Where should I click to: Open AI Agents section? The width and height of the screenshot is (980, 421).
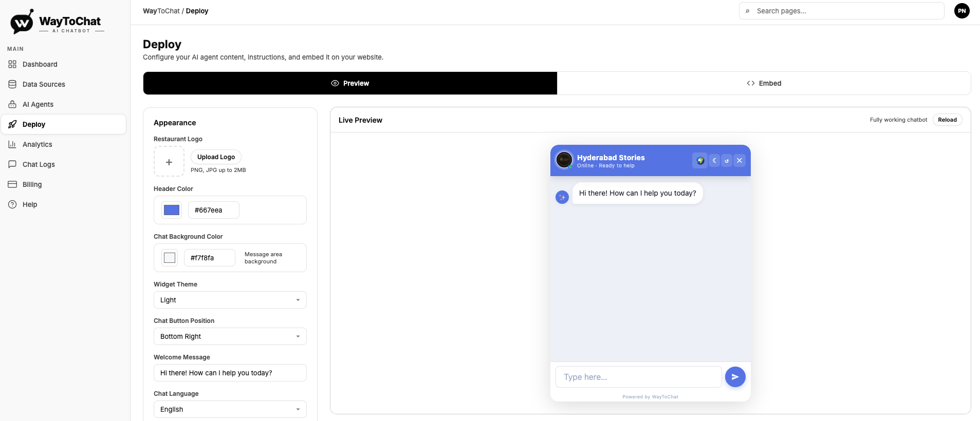point(63,104)
